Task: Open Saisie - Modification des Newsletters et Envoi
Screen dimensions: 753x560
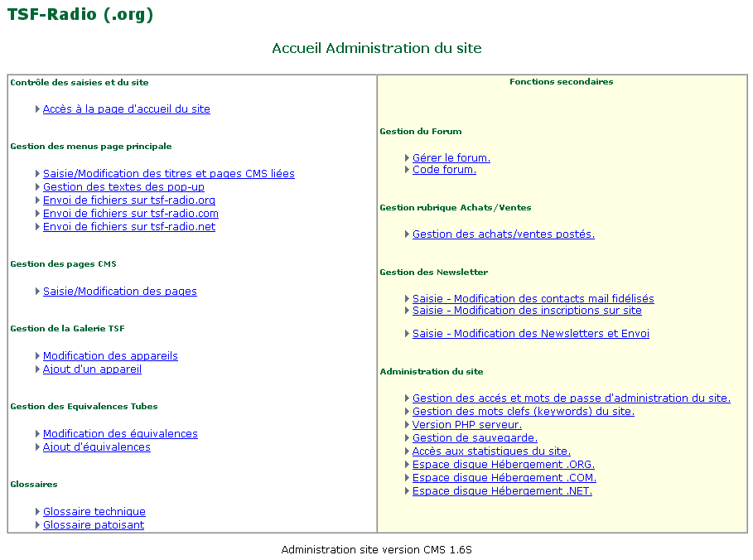Action: click(531, 333)
